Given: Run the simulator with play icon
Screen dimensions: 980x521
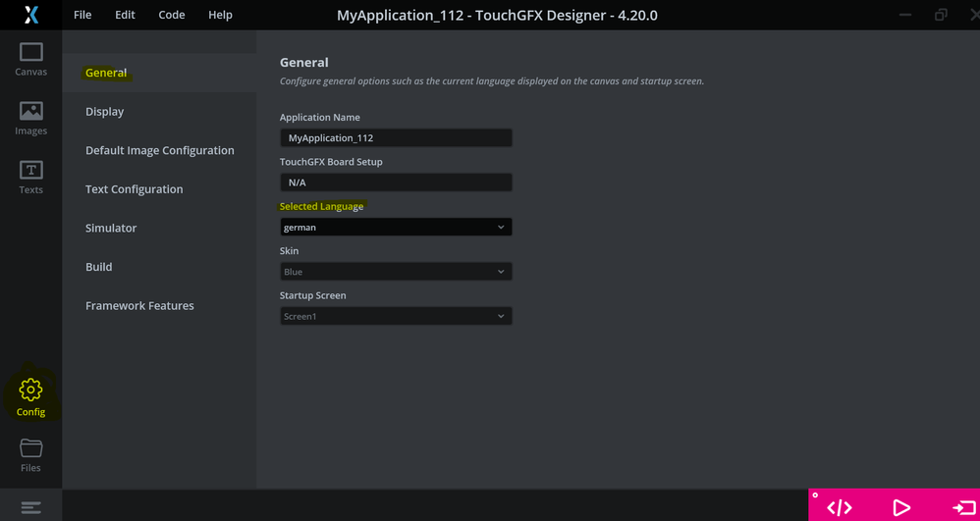Looking at the screenshot, I should (901, 507).
